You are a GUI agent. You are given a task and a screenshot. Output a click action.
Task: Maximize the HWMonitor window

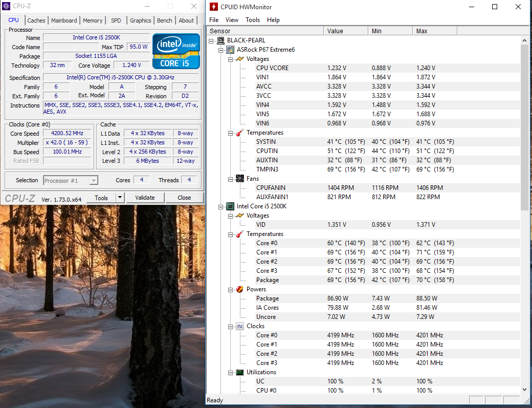click(x=495, y=7)
